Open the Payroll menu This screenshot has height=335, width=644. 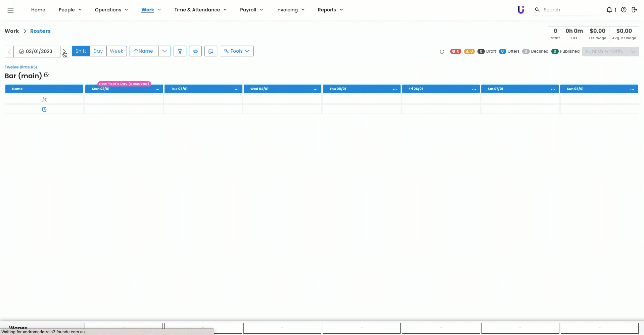click(x=251, y=10)
